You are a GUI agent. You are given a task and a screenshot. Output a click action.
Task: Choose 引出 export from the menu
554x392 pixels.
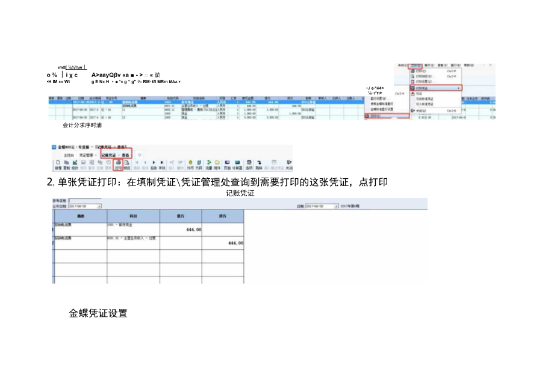[421, 93]
